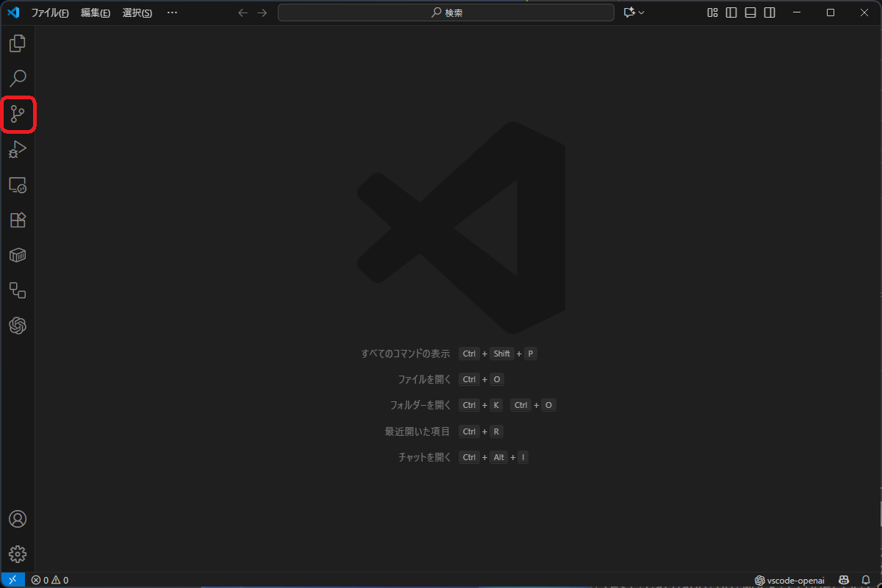Open the Search view magnifier icon

tap(18, 79)
